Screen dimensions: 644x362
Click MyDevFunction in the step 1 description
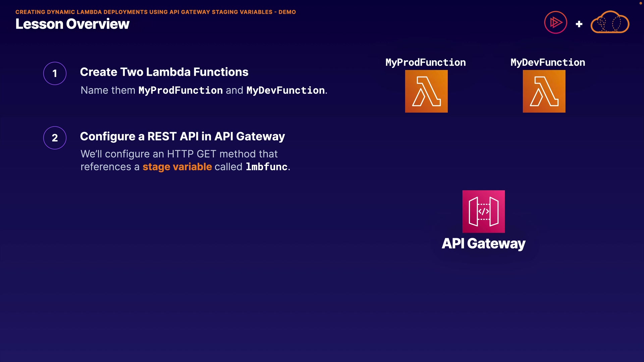(x=285, y=90)
